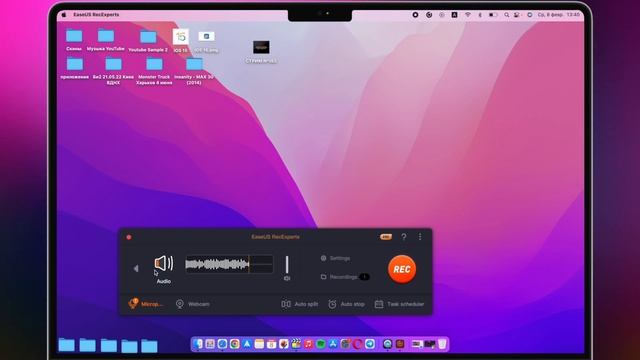This screenshot has width=640, height=360.
Task: Select the Audio speaker recording mode icon
Action: pos(164,263)
